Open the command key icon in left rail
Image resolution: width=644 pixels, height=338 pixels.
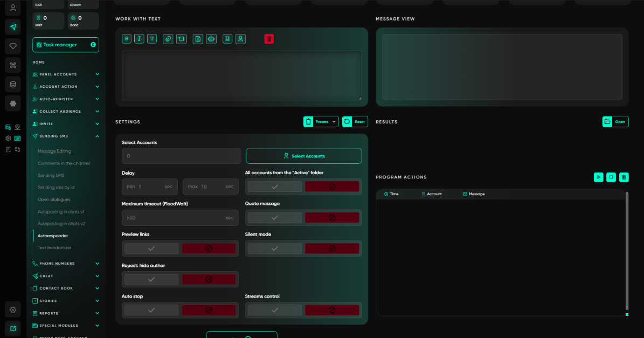[13, 65]
